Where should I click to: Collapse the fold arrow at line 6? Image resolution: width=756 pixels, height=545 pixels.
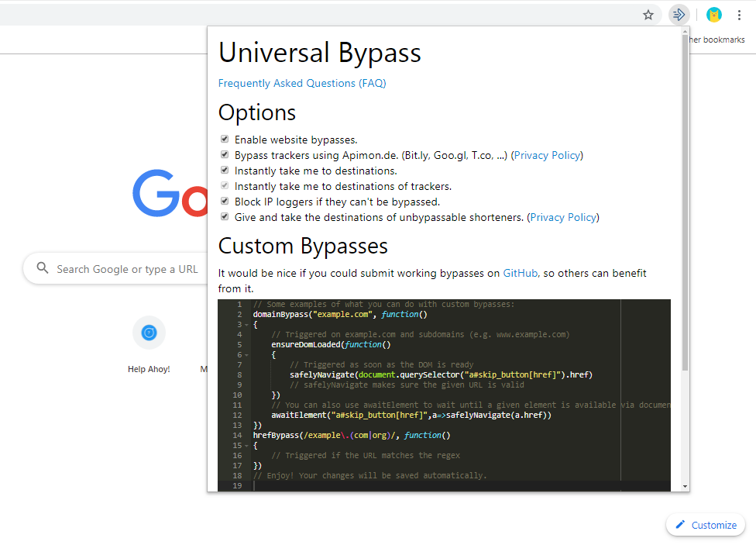246,355
